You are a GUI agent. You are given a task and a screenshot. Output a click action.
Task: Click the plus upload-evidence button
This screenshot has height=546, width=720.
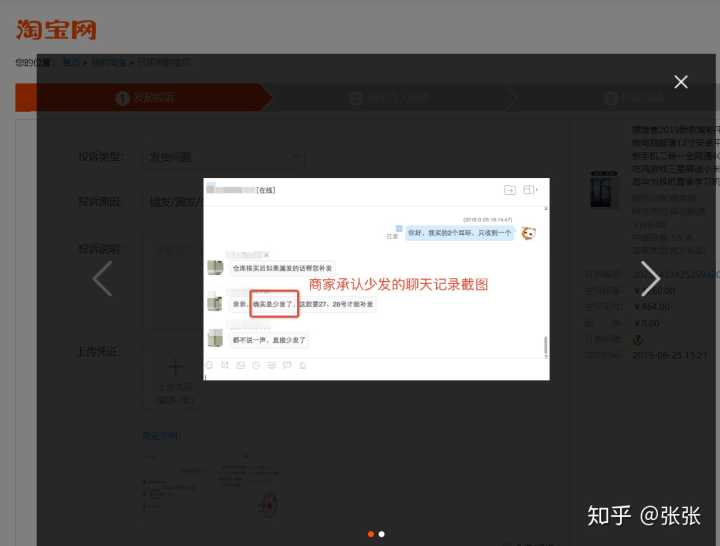click(x=175, y=377)
